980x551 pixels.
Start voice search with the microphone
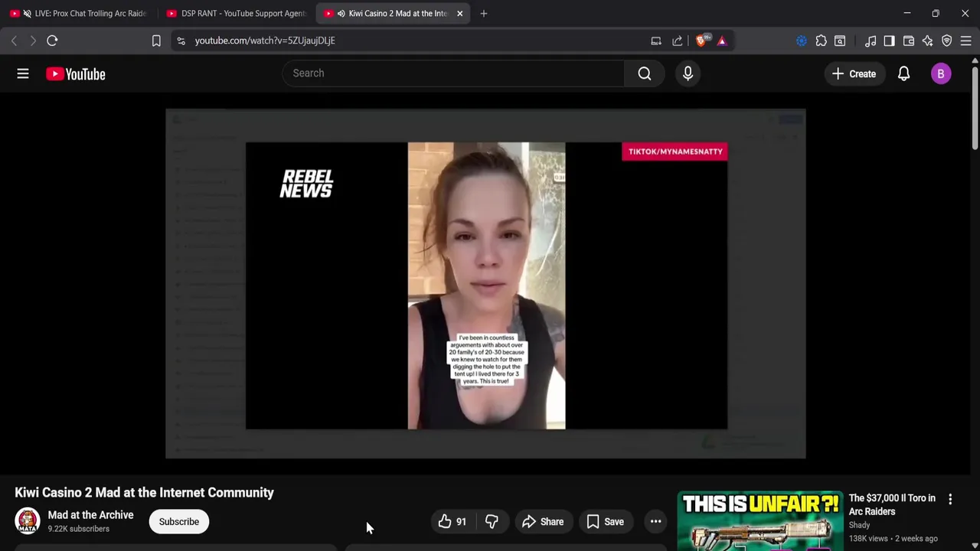pyautogui.click(x=688, y=73)
